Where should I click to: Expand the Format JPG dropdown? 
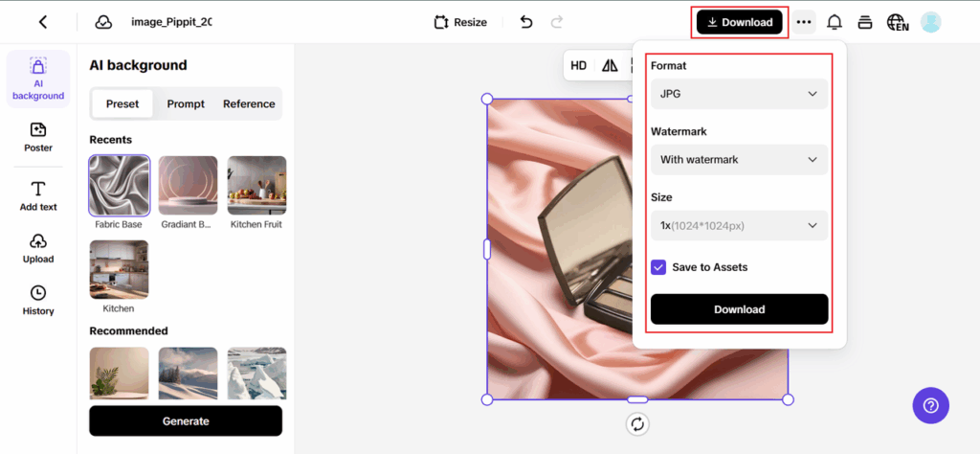(x=738, y=94)
